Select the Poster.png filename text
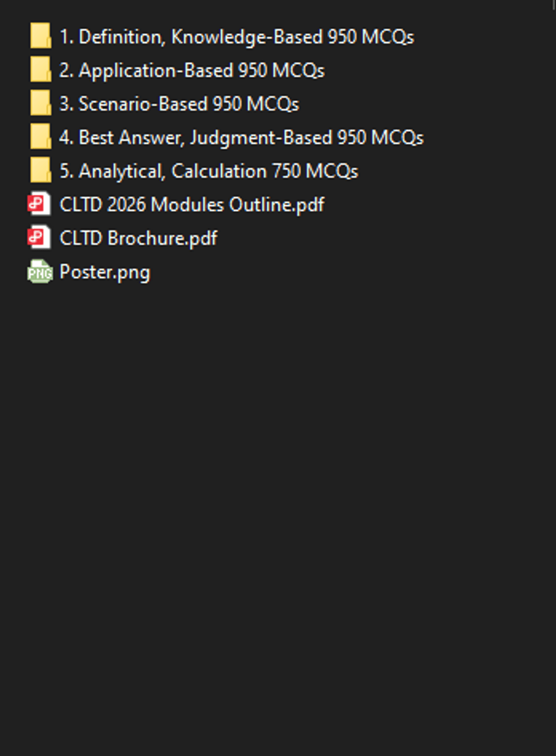This screenshot has height=756, width=556. click(x=105, y=272)
